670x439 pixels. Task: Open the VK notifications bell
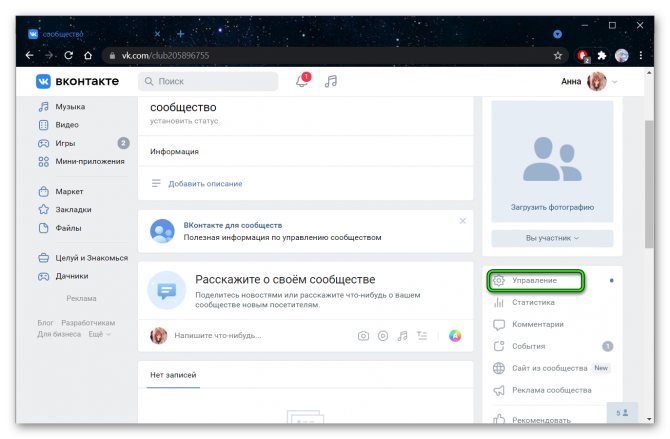[x=302, y=81]
